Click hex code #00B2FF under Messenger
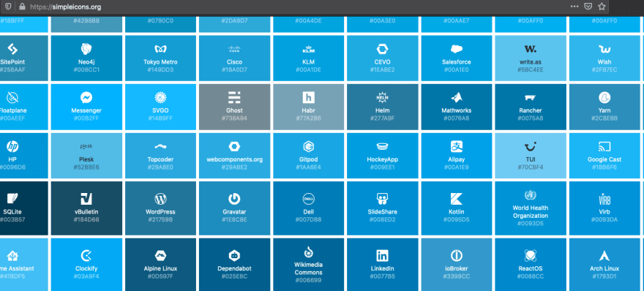The height and width of the screenshot is (291, 644). coord(86,118)
